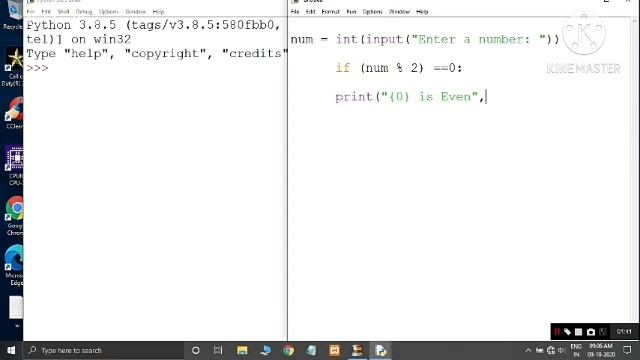
Task: Pause the screen recording
Action: click(x=557, y=332)
